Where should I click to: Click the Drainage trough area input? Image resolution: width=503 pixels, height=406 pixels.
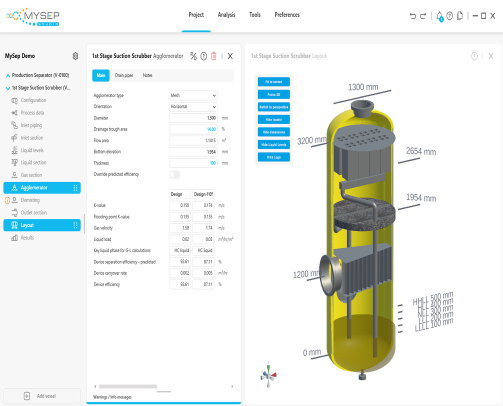(193, 129)
